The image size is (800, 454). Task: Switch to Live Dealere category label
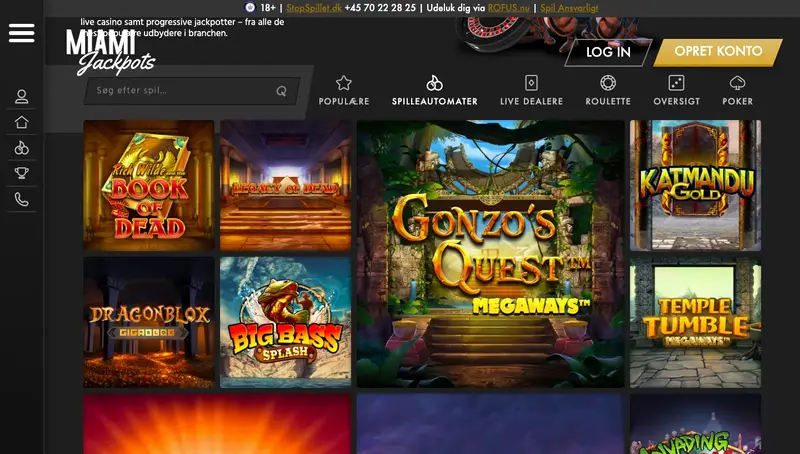click(x=531, y=102)
